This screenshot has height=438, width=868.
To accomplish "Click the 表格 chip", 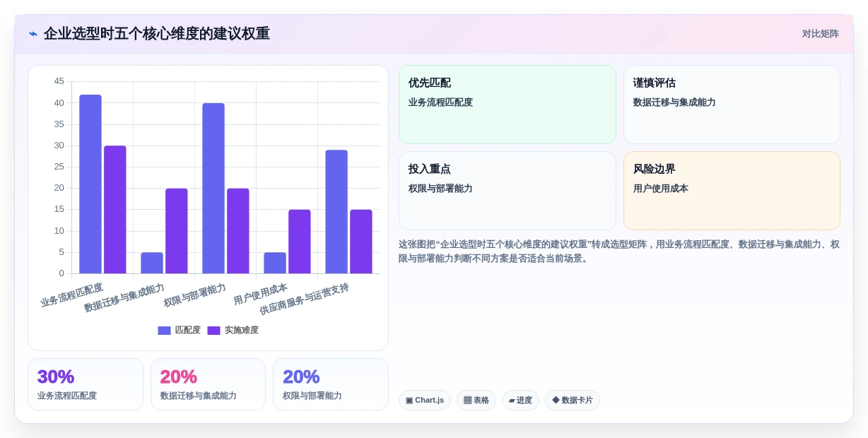I will (x=476, y=401).
